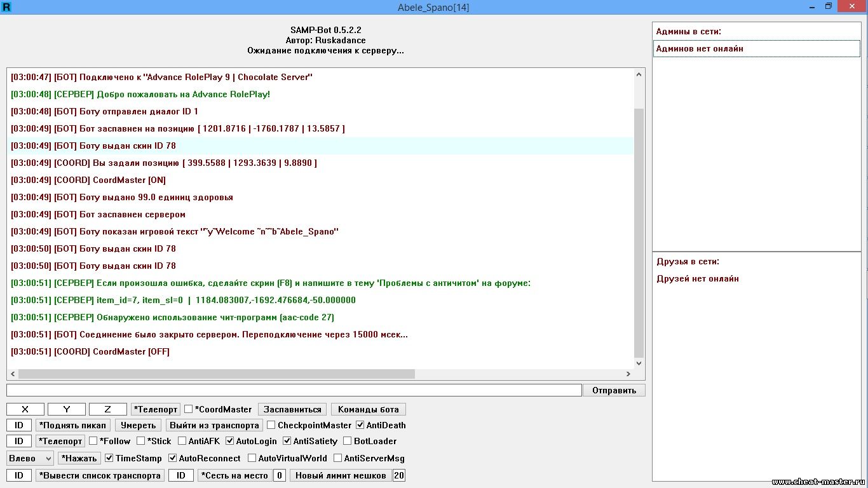Click the log horizontal scrollbar thumb
The height and width of the screenshot is (488, 868).
click(x=216, y=374)
